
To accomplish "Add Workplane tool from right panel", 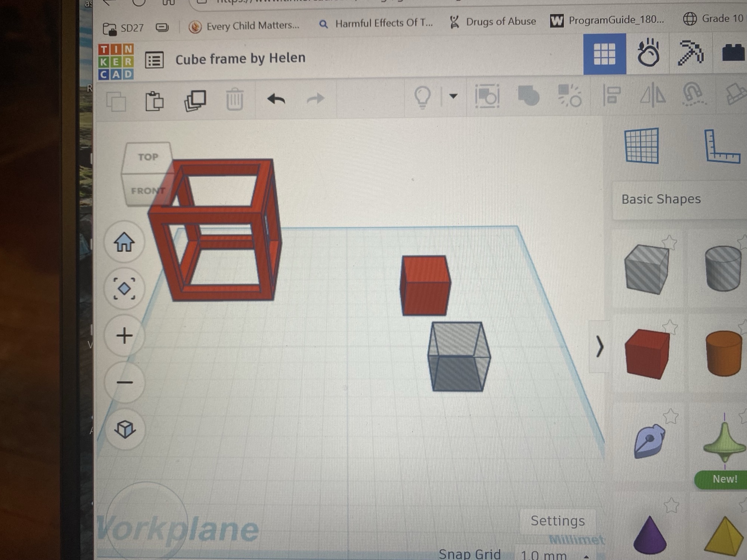I will point(641,146).
